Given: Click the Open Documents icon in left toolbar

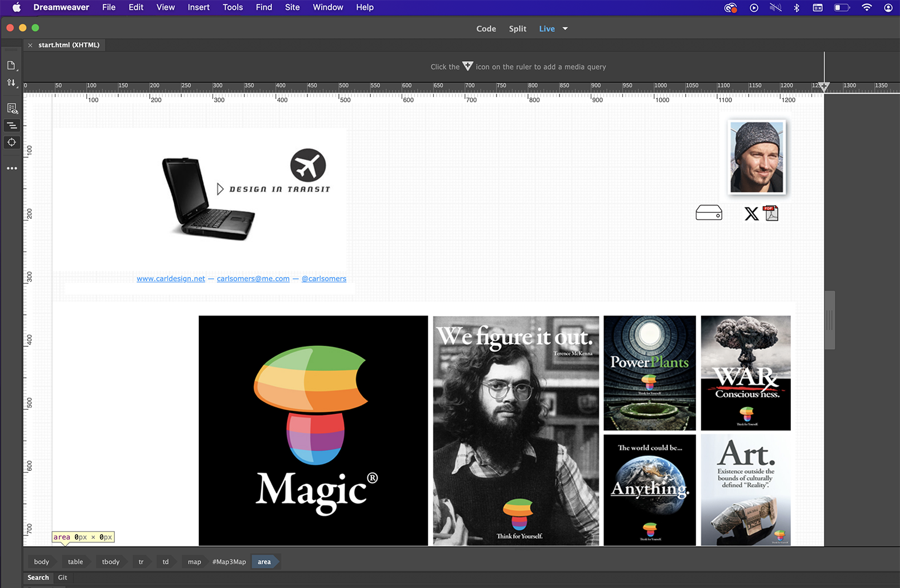Looking at the screenshot, I should click(11, 66).
